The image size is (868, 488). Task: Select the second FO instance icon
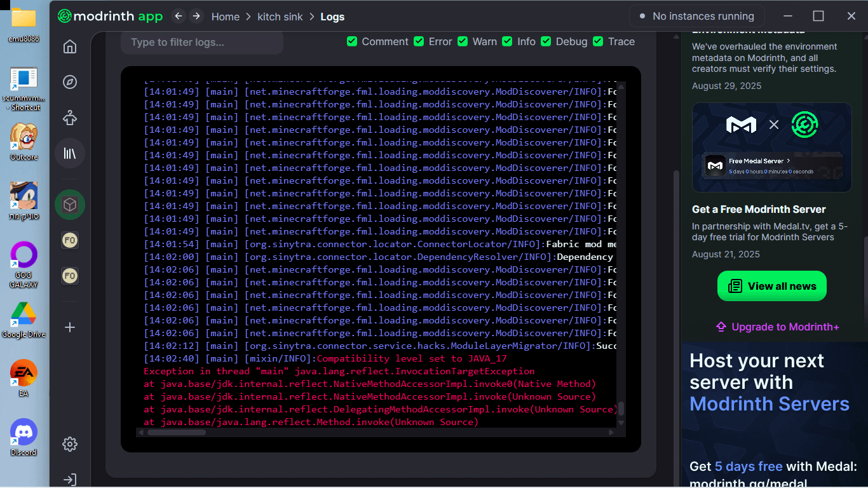[70, 276]
